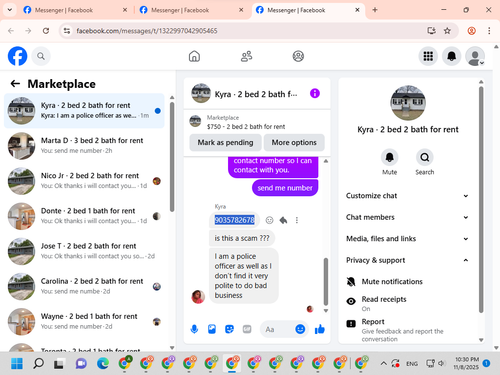Viewport: 500px width, 375px height.
Task: Expand the Customize chat section
Action: [407, 196]
